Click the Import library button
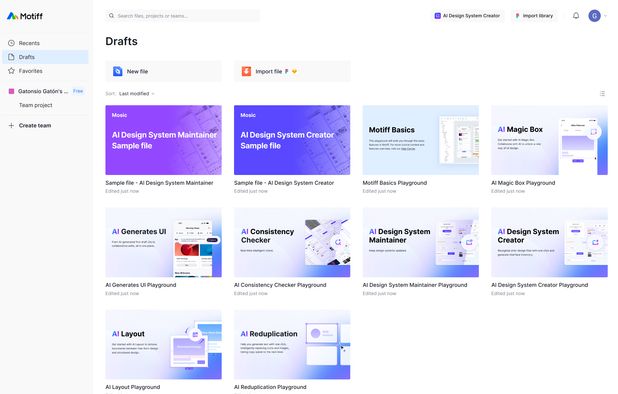Image resolution: width=618 pixels, height=394 pixels. 534,16
